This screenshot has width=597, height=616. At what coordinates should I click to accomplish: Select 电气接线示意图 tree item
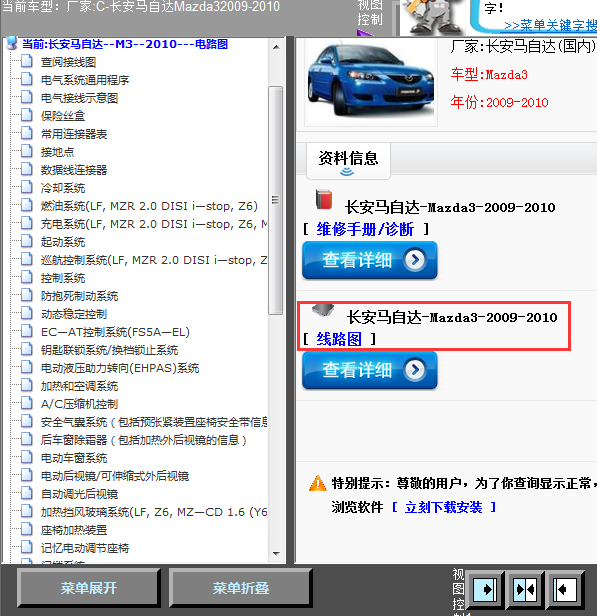[x=79, y=98]
